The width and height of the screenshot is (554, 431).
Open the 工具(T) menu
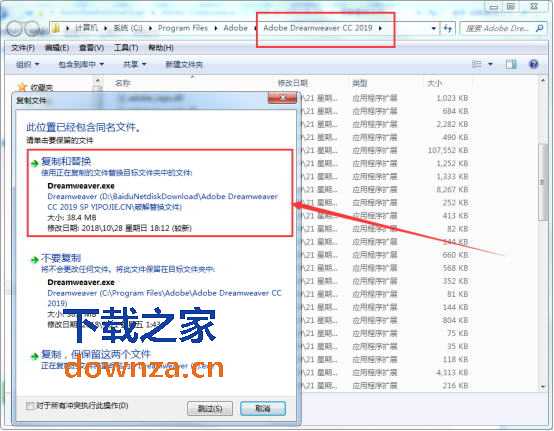click(x=126, y=48)
